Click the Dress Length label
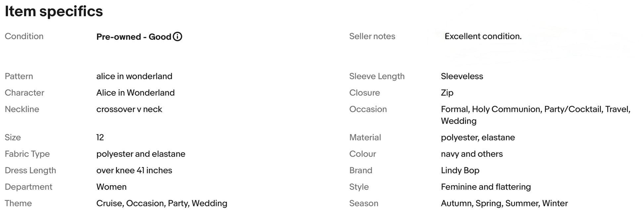This screenshot has height=220, width=644. [30, 170]
